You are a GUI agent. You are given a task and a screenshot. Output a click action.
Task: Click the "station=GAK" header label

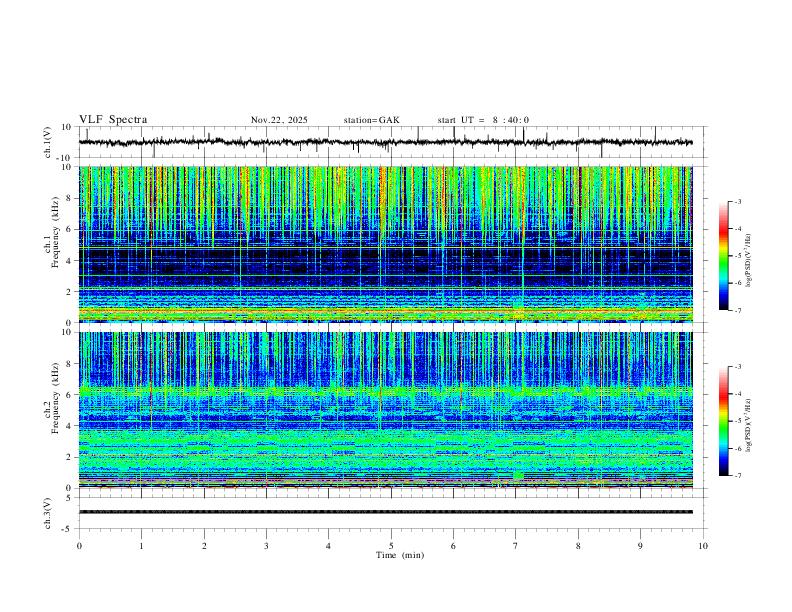click(371, 120)
